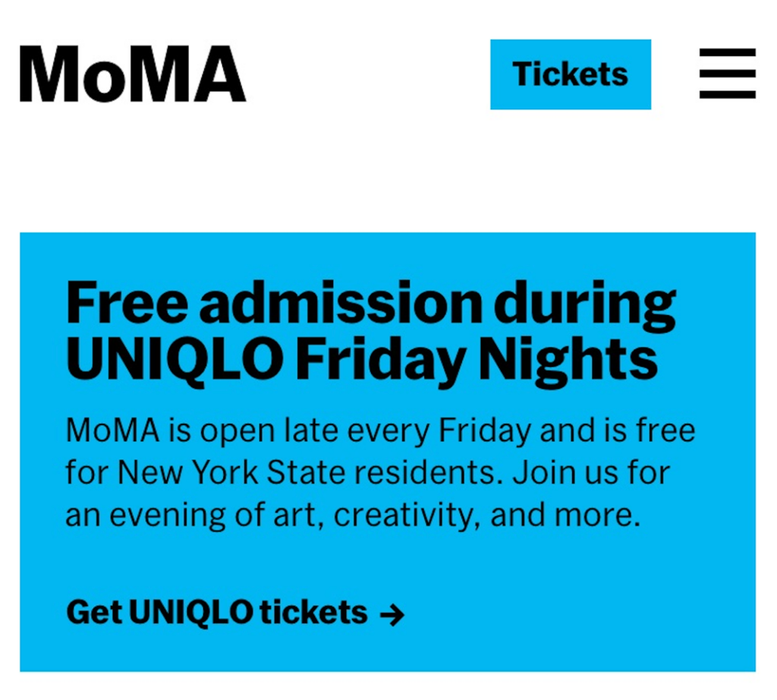
Task: Click the 'Free admission during' headline line
Action: (x=370, y=304)
